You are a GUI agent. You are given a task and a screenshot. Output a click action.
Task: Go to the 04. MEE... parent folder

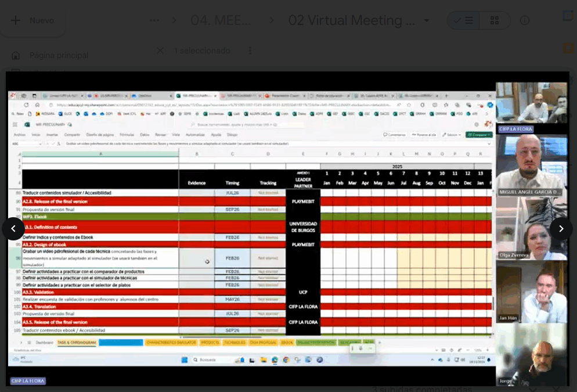pos(221,21)
